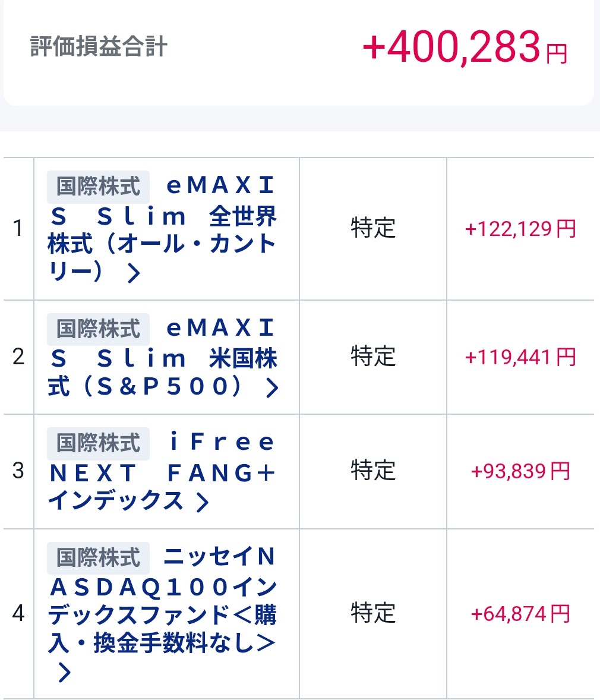Click chevron arrow below 購入・換金手数料なし
600x700 pixels.
(64, 673)
